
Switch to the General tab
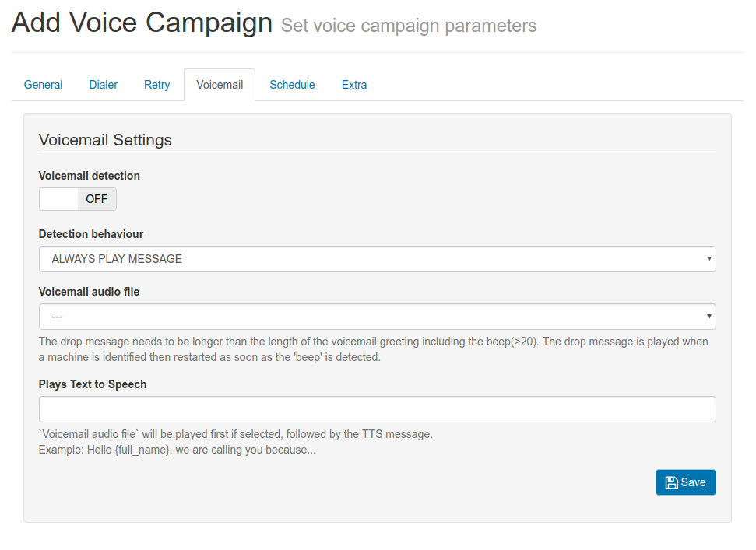click(x=44, y=85)
